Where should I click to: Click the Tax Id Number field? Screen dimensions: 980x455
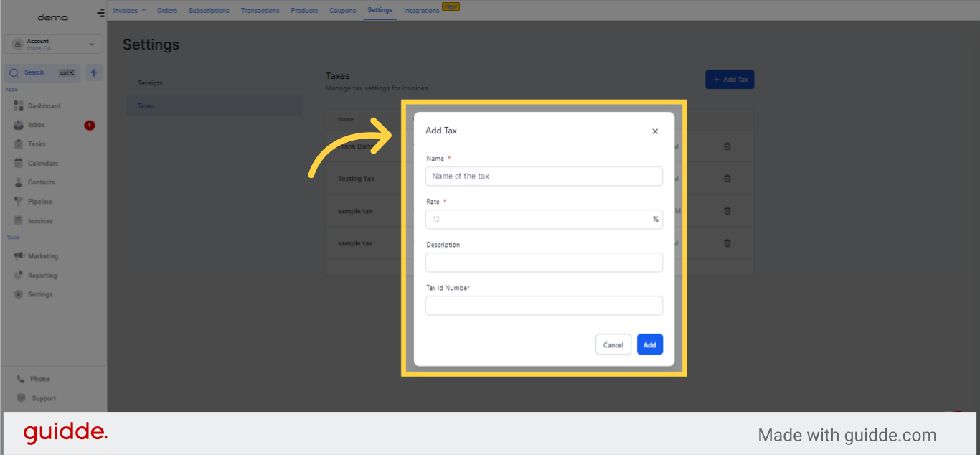tap(544, 305)
